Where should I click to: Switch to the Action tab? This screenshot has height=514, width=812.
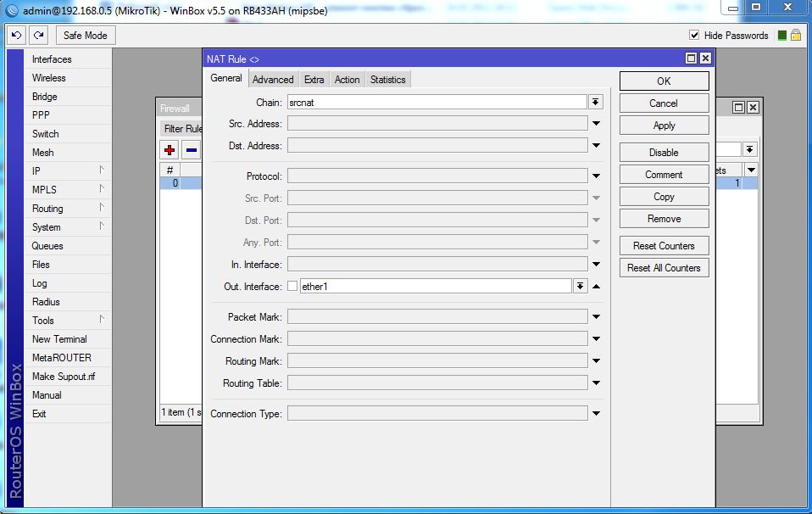coord(347,80)
